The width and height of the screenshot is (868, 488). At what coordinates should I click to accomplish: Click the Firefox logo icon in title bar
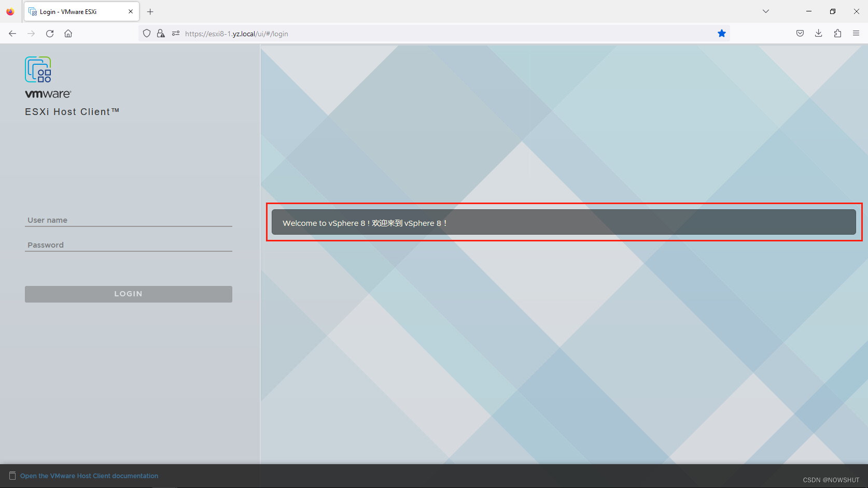pyautogui.click(x=10, y=11)
